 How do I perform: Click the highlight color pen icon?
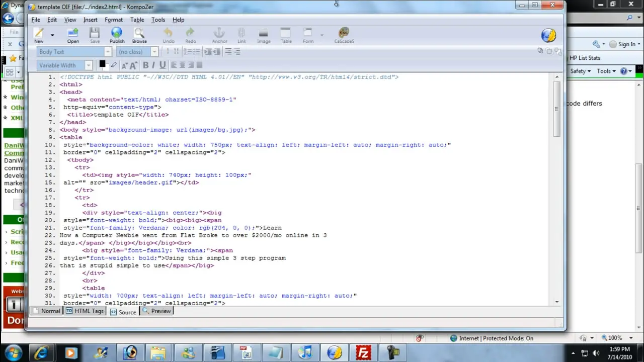pyautogui.click(x=114, y=65)
